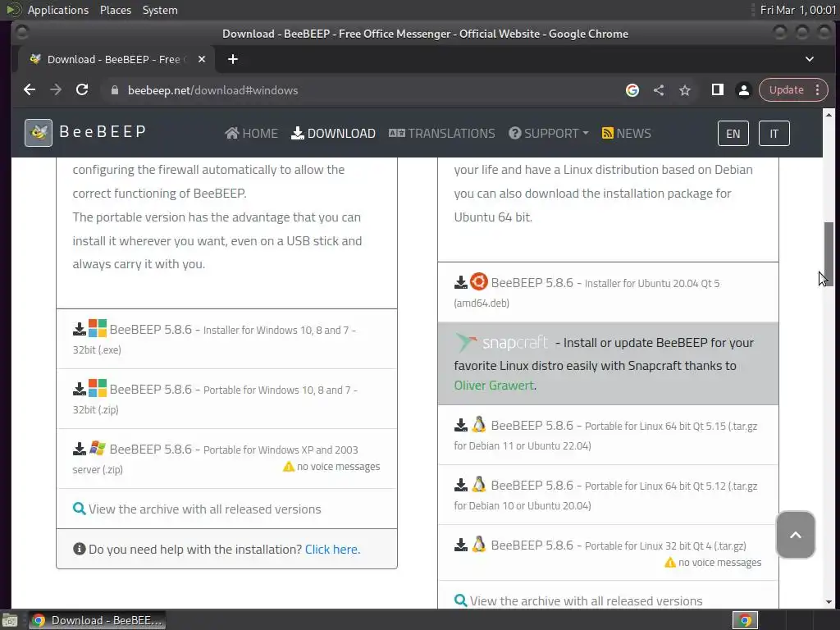840x630 pixels.
Task: Click the scrollbar up arrow
Action: point(829,115)
